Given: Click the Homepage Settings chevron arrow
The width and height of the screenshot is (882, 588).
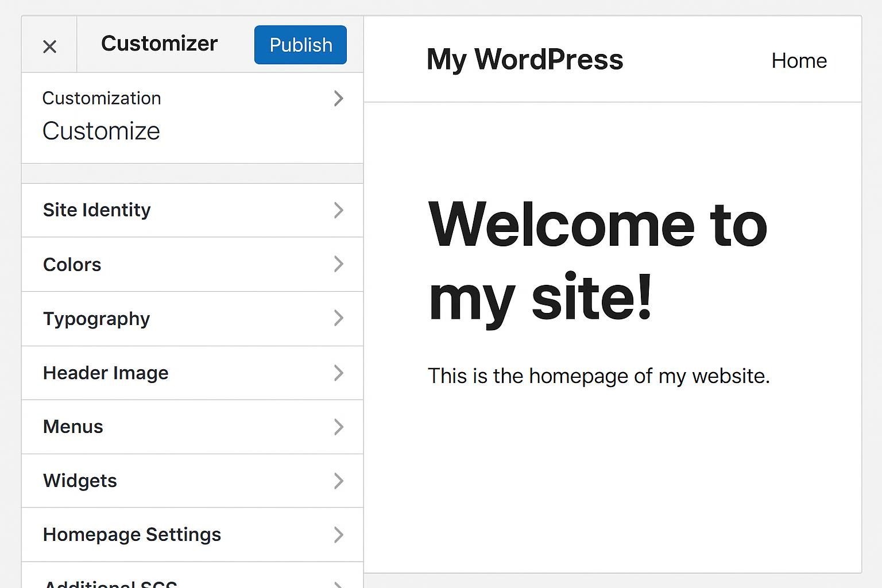Looking at the screenshot, I should click(x=338, y=535).
